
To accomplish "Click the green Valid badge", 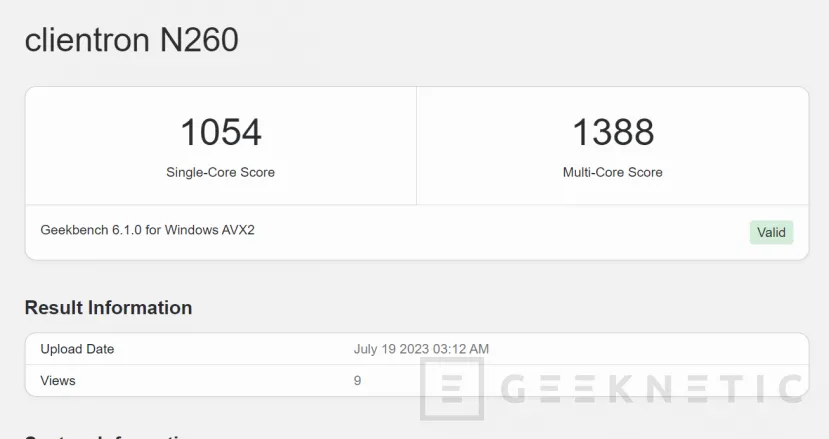I will (771, 232).
